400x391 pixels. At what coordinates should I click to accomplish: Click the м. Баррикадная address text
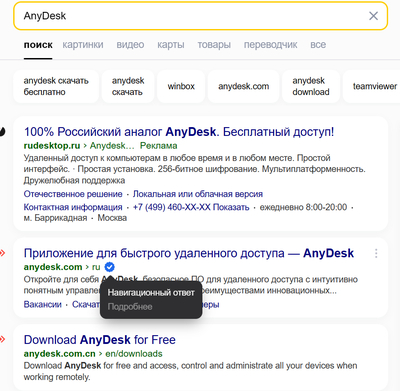[x=55, y=218]
